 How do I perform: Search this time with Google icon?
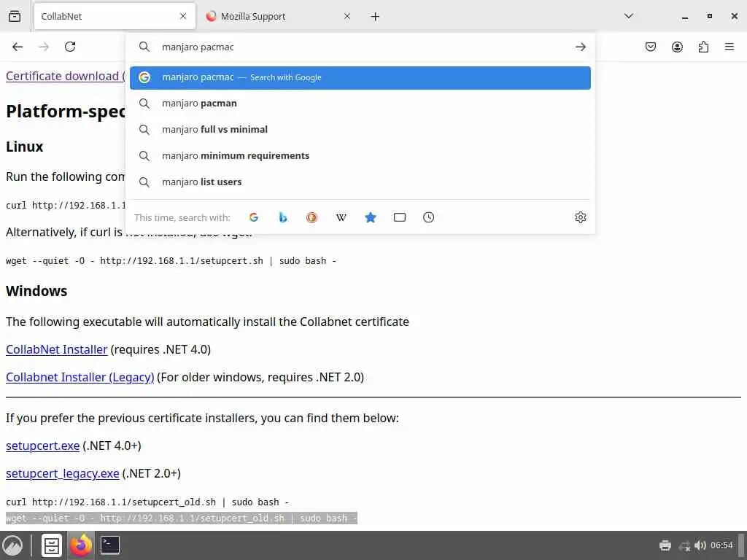[x=254, y=217]
